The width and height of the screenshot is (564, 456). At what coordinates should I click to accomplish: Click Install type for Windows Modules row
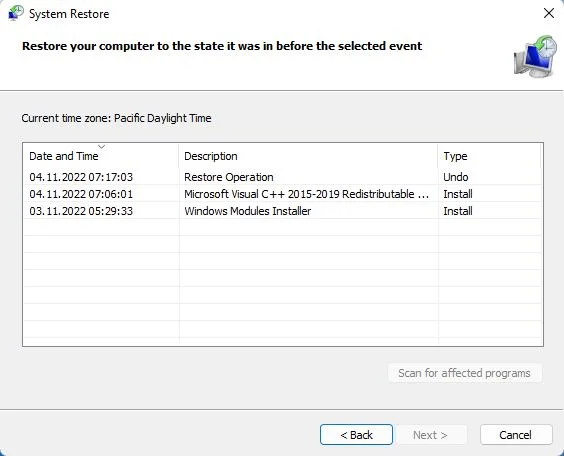pyautogui.click(x=458, y=211)
